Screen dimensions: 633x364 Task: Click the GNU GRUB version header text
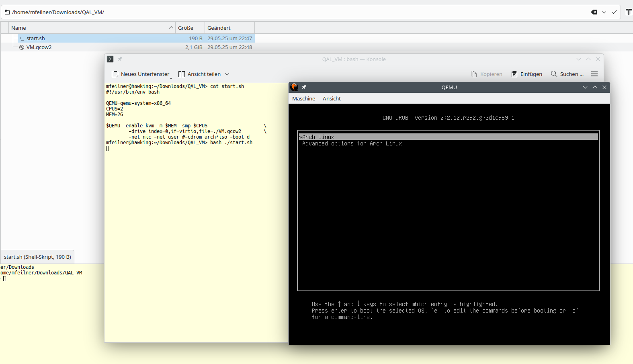(x=449, y=118)
